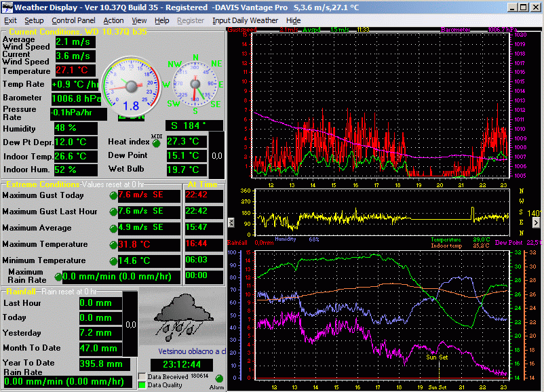This screenshot has height=392, width=544.
Task: Click the Exit menu button
Action: click(x=10, y=20)
